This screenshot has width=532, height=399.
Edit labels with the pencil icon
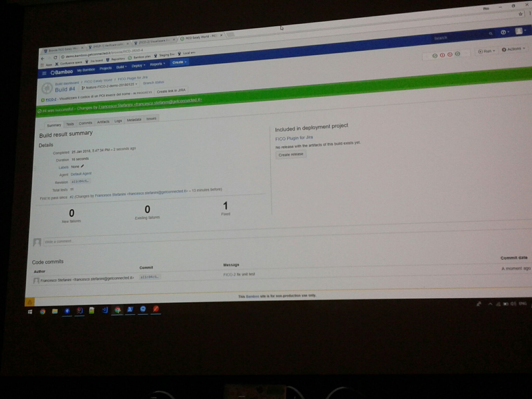pyautogui.click(x=82, y=166)
